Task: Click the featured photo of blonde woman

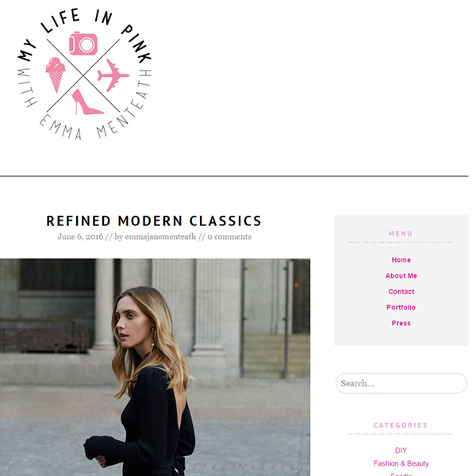Action: [155, 367]
